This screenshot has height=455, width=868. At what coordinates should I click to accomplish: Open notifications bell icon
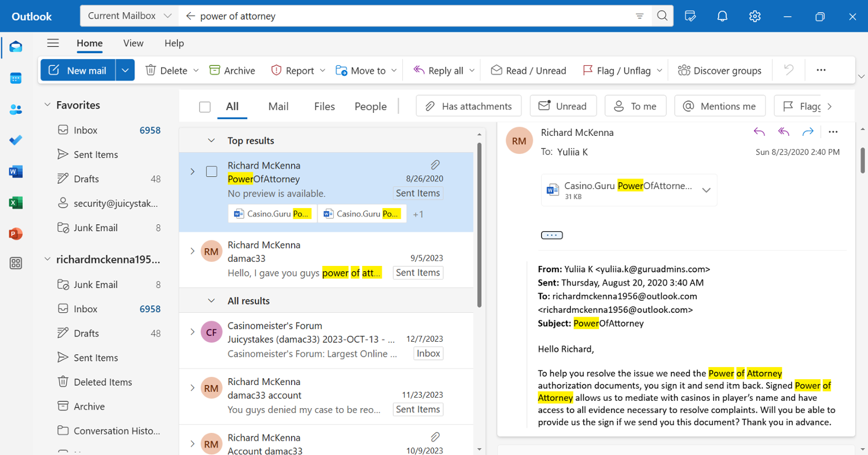tap(722, 16)
